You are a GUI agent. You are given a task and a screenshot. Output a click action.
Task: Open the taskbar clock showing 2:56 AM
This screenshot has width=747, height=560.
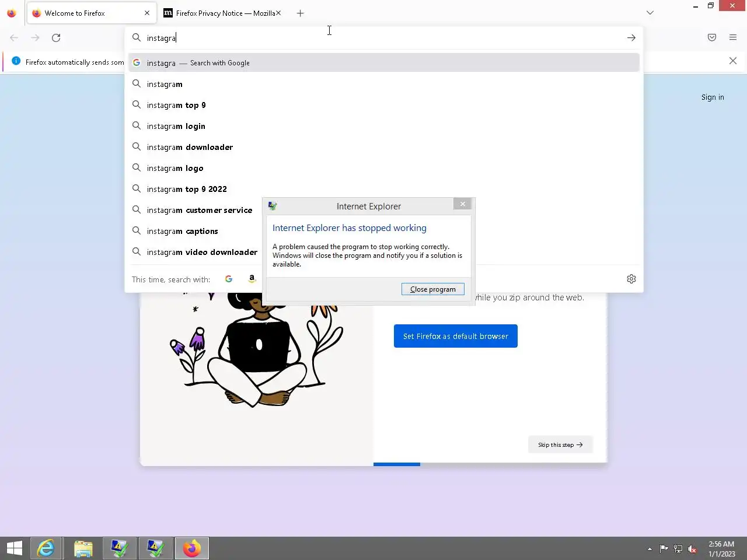(x=721, y=549)
